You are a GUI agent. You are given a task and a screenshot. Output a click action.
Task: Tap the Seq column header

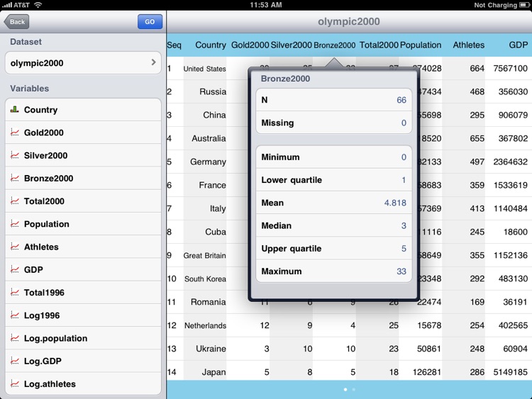click(x=174, y=45)
